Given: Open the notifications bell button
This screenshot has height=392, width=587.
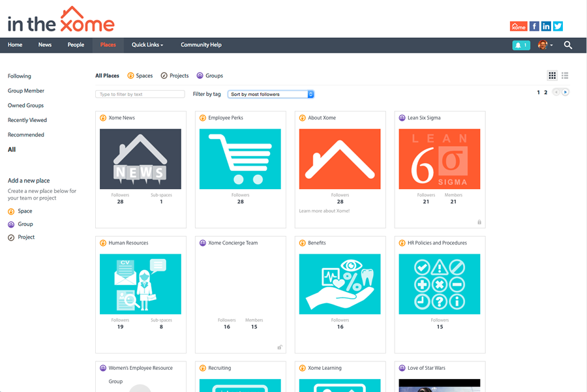Looking at the screenshot, I should (x=521, y=45).
